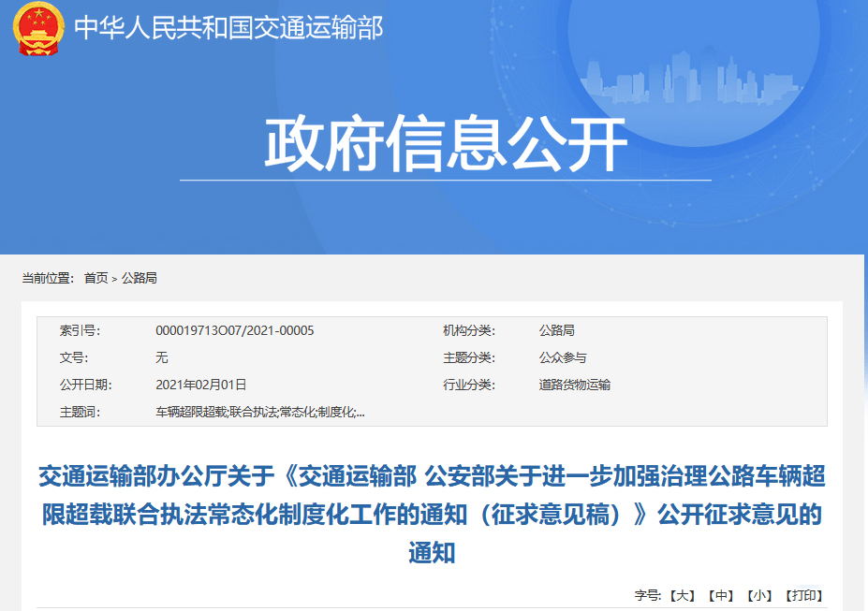
Task: Click the 当前位置 label
Action: (47, 278)
